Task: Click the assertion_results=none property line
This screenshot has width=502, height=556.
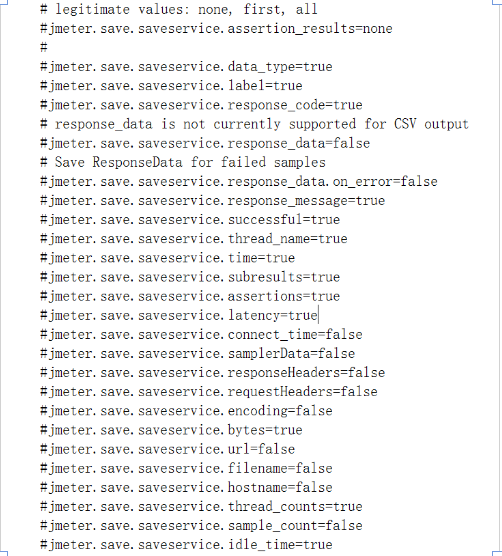Action: pyautogui.click(x=216, y=29)
